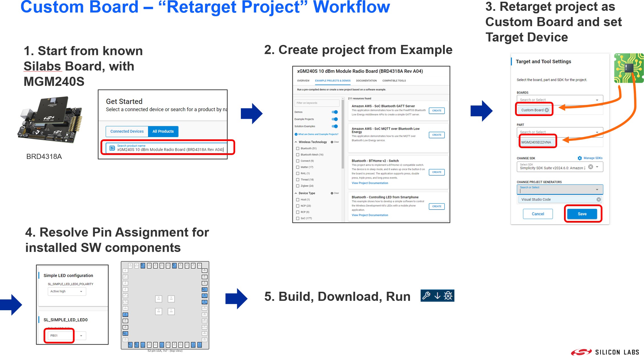Switch to the Compatible Tools tab
The width and height of the screenshot is (644, 356).
click(x=394, y=81)
